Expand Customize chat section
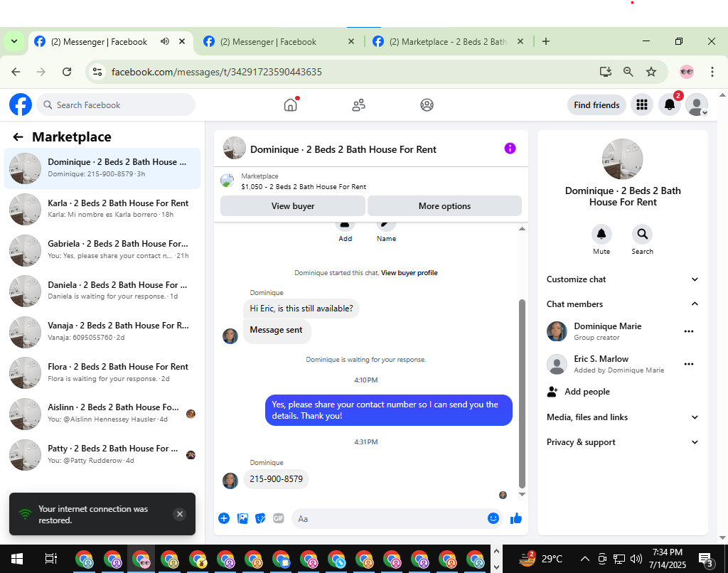728x573 pixels. pyautogui.click(x=623, y=279)
